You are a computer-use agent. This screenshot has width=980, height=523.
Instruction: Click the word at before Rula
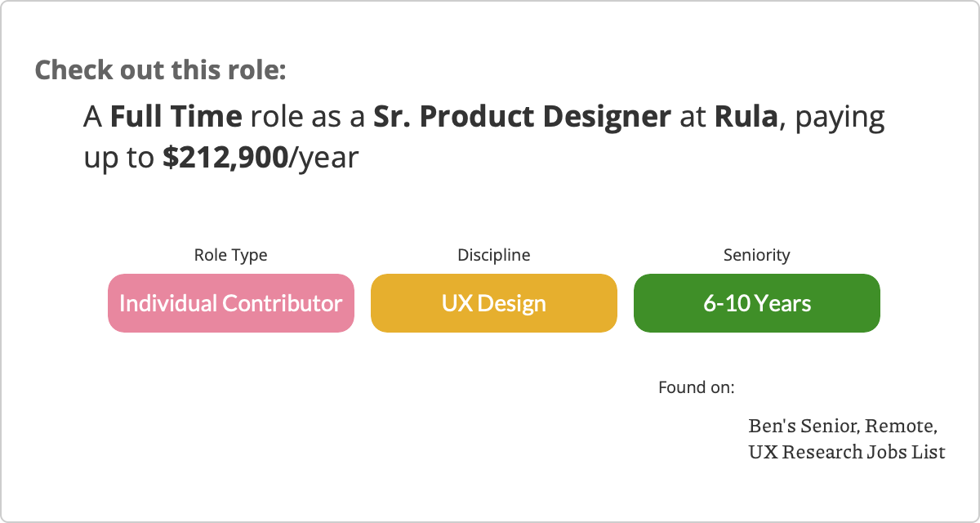click(x=693, y=118)
